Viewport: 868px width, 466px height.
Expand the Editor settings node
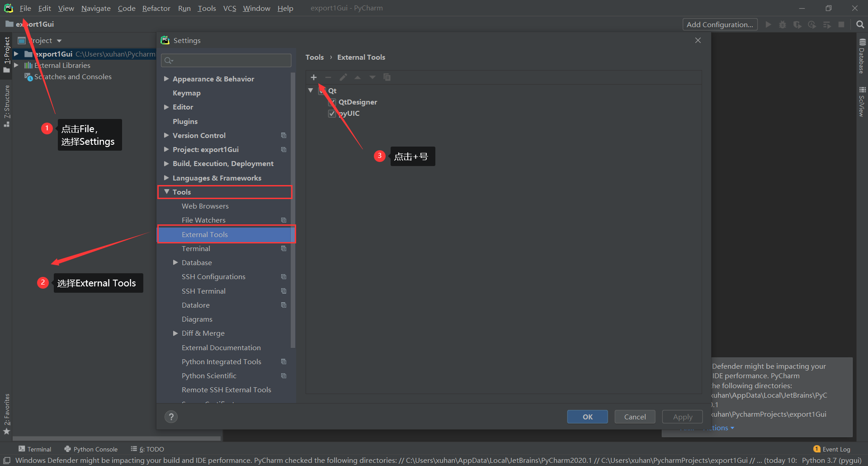166,107
